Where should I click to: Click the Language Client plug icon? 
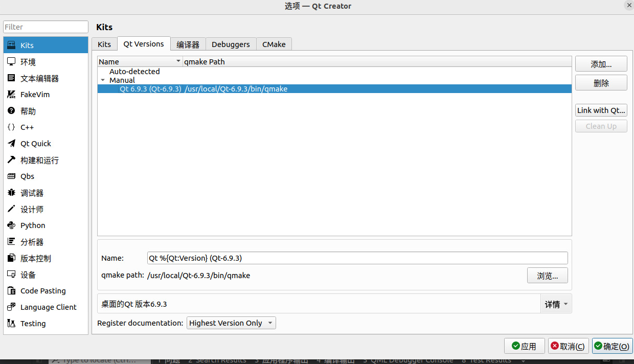click(x=11, y=307)
